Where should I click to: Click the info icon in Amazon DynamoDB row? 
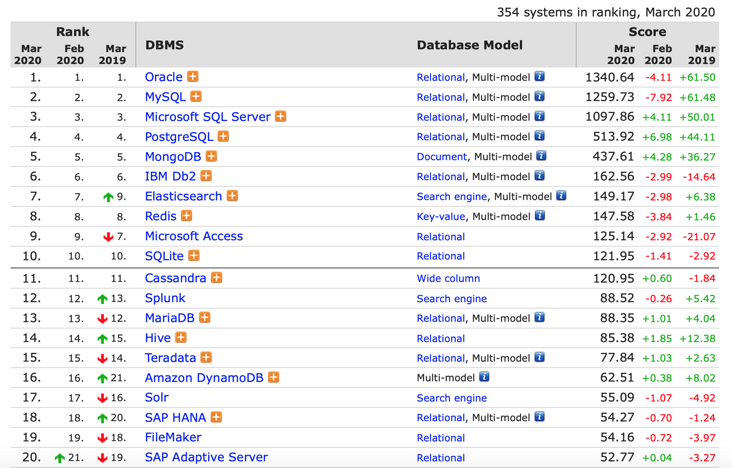(485, 377)
